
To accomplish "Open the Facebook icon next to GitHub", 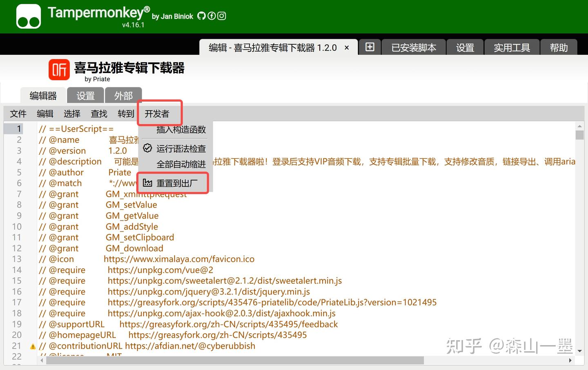I will (x=212, y=16).
